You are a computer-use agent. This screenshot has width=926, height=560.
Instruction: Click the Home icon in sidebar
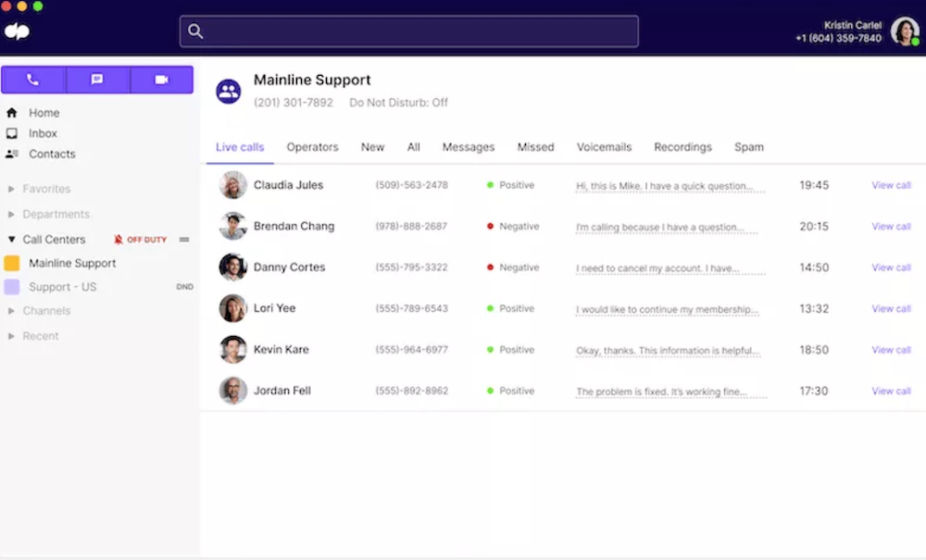[x=12, y=113]
